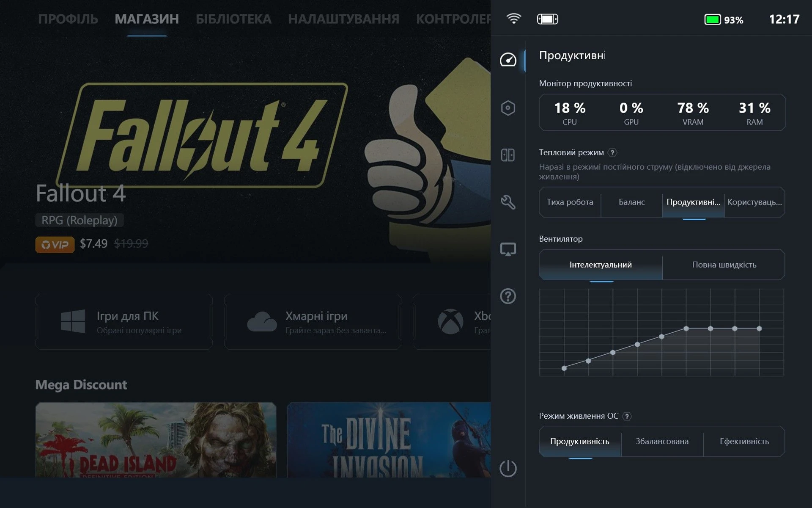
Task: Click the VIP badge on Fallout 4
Action: click(55, 244)
